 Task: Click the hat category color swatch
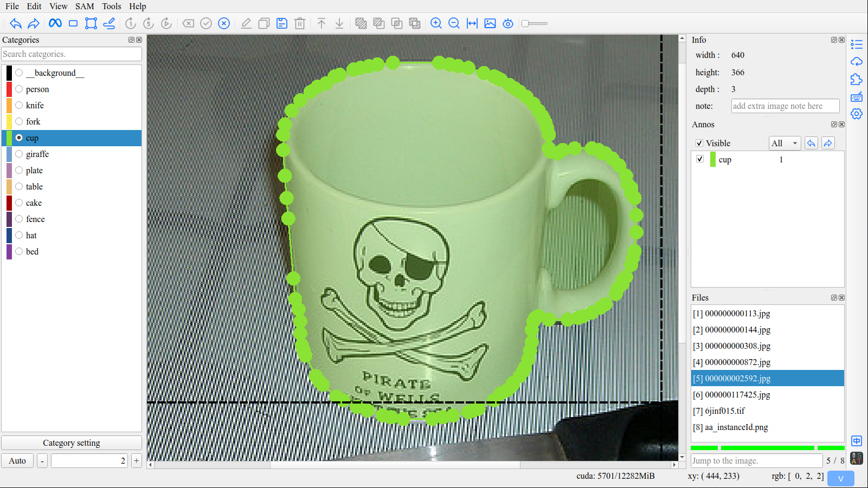[9, 235]
